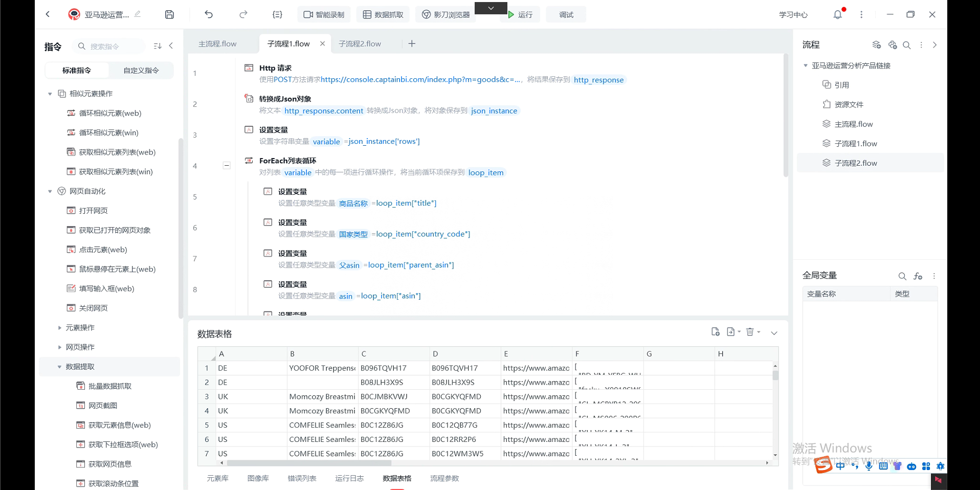Open the 运行日志 bottom tab
This screenshot has width=980, height=490.
click(x=349, y=478)
